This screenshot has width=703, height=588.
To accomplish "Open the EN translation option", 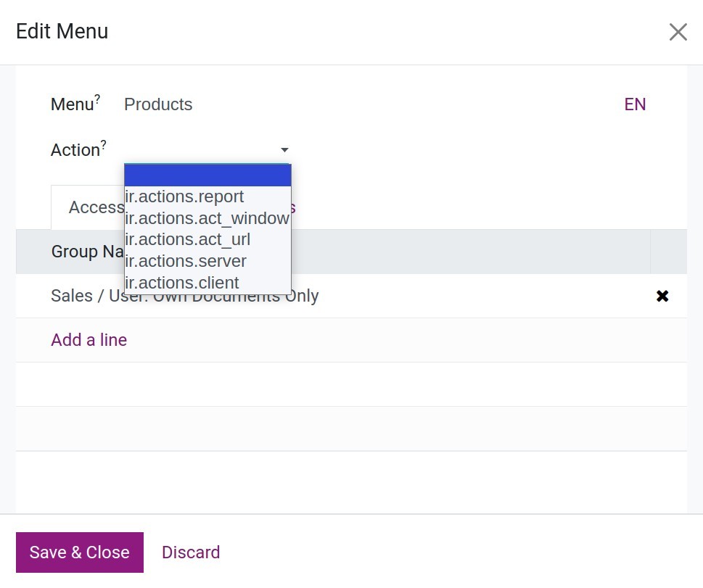I will (x=635, y=104).
